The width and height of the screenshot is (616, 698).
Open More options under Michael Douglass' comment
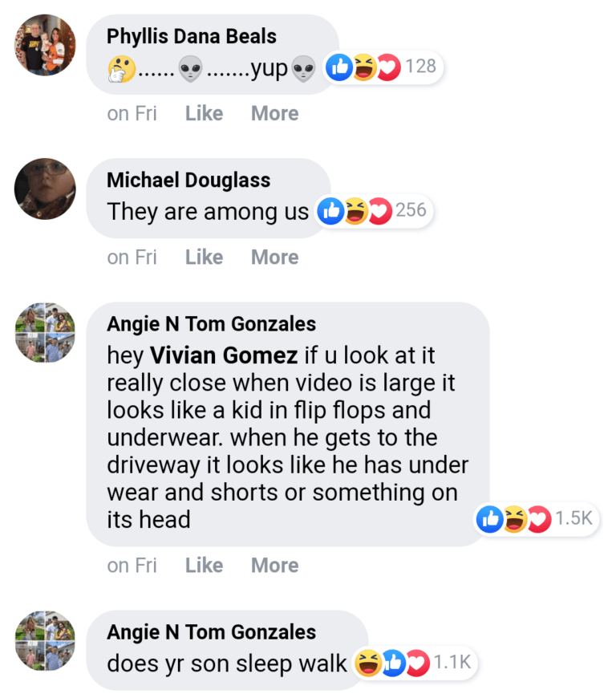click(274, 258)
